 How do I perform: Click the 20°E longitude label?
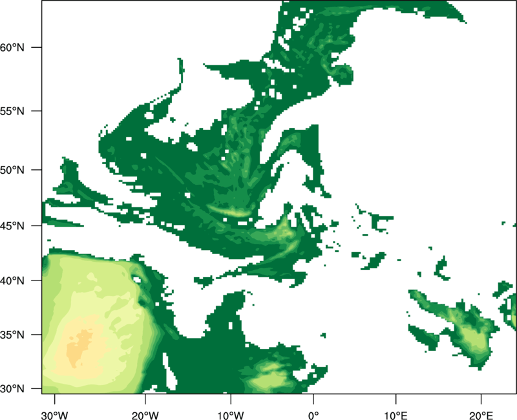pos(481,415)
